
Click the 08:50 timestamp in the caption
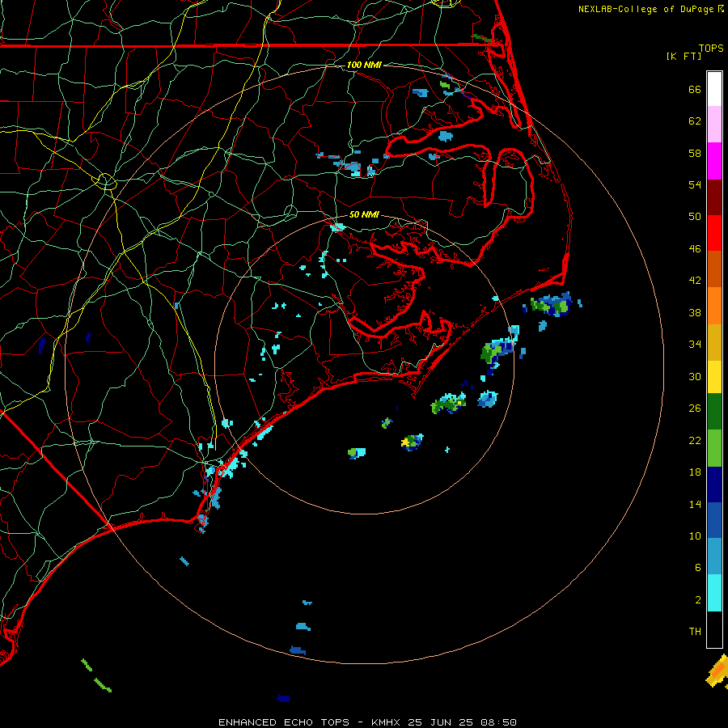coord(498,722)
